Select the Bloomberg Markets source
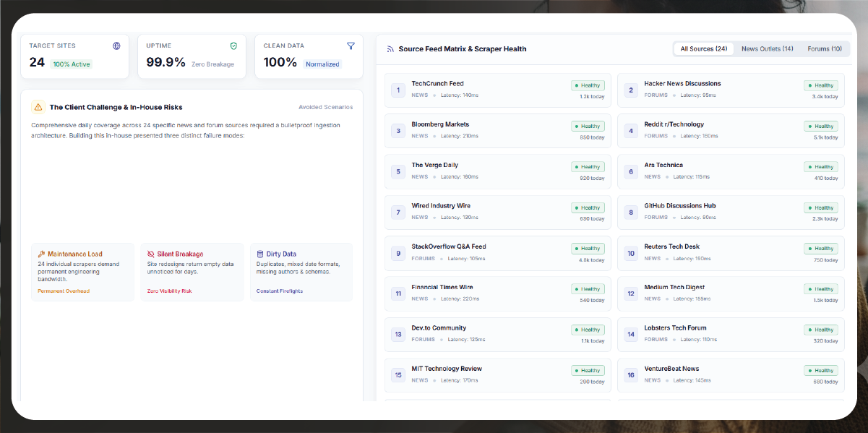Viewport: 868px width, 433px height. (x=498, y=131)
